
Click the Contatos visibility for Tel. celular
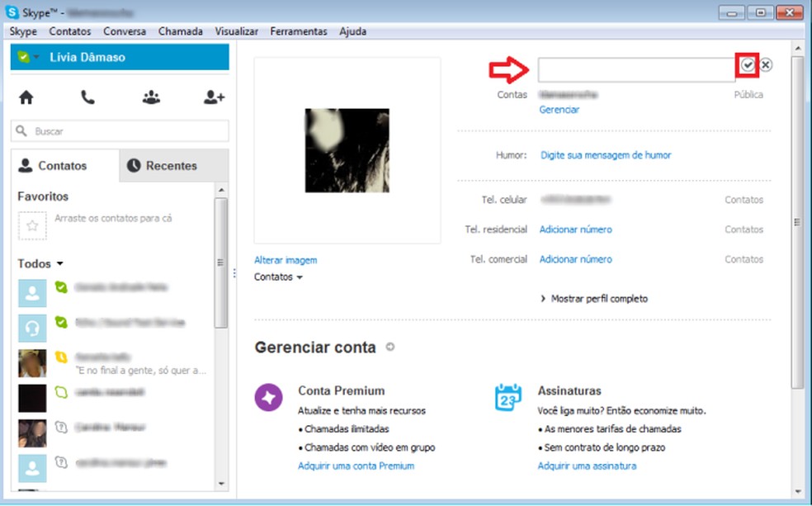[x=744, y=200]
